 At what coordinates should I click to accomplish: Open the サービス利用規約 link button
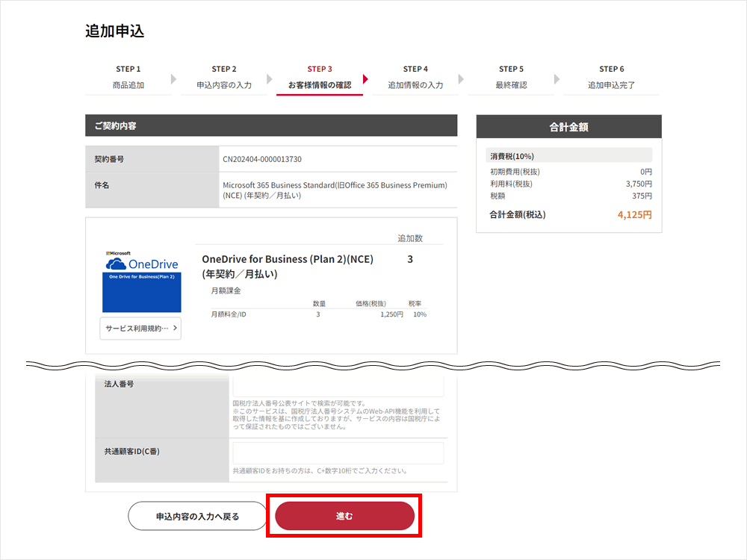(x=140, y=328)
